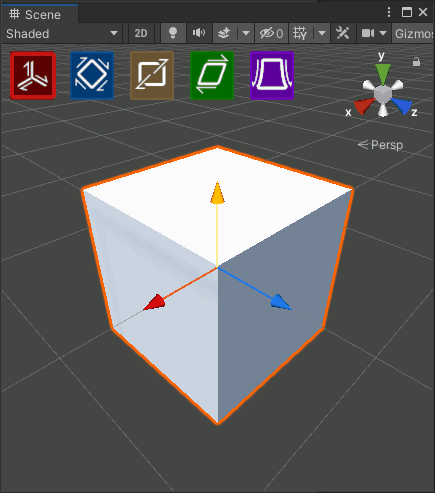Screen dimensions: 435x493
Task: Click the red X axis gizmo cone
Action: 364,106
